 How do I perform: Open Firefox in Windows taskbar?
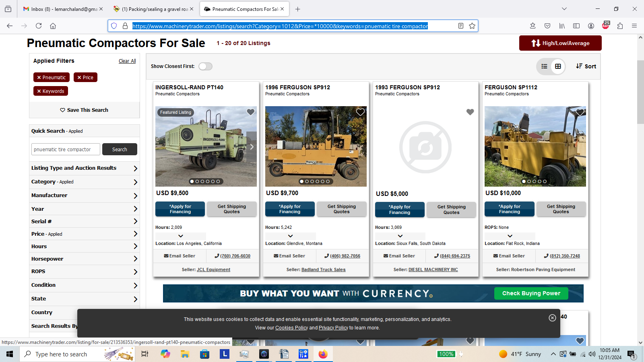(323, 354)
